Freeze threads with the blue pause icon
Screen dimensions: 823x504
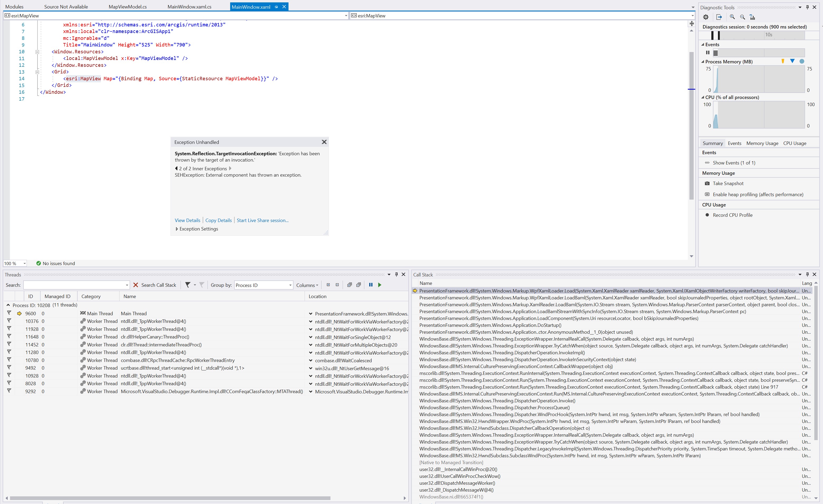370,285
